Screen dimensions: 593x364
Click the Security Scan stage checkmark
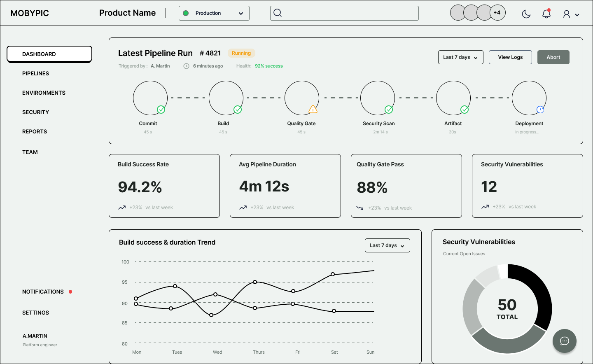tap(389, 110)
